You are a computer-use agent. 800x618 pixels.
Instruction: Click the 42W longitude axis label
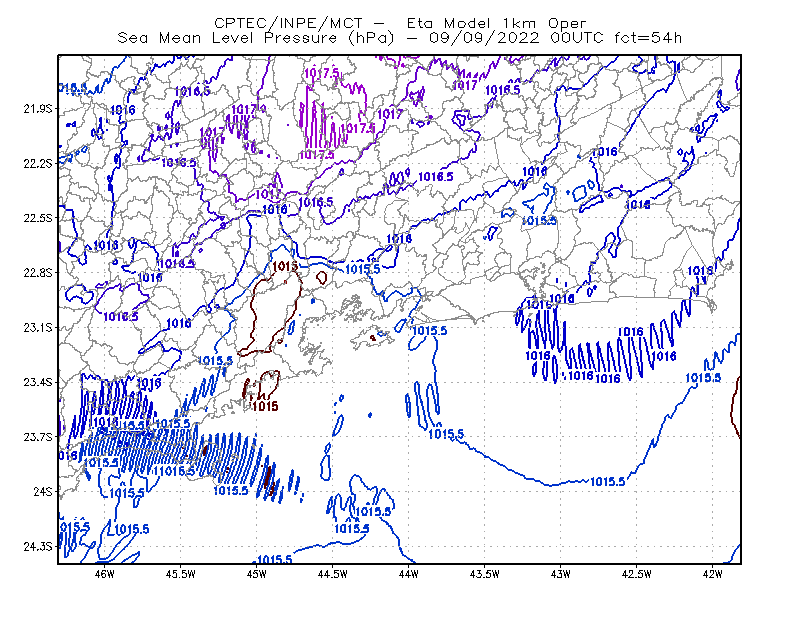pos(713,574)
